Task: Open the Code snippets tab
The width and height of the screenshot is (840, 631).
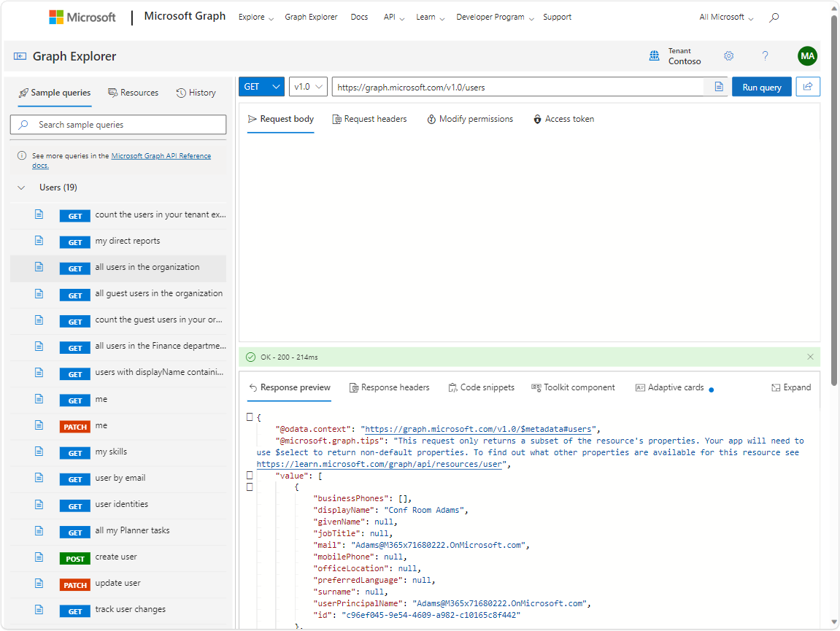Action: coord(481,387)
